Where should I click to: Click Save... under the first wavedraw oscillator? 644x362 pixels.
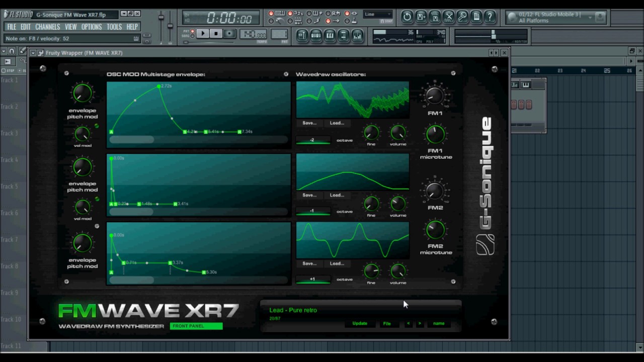309,123
